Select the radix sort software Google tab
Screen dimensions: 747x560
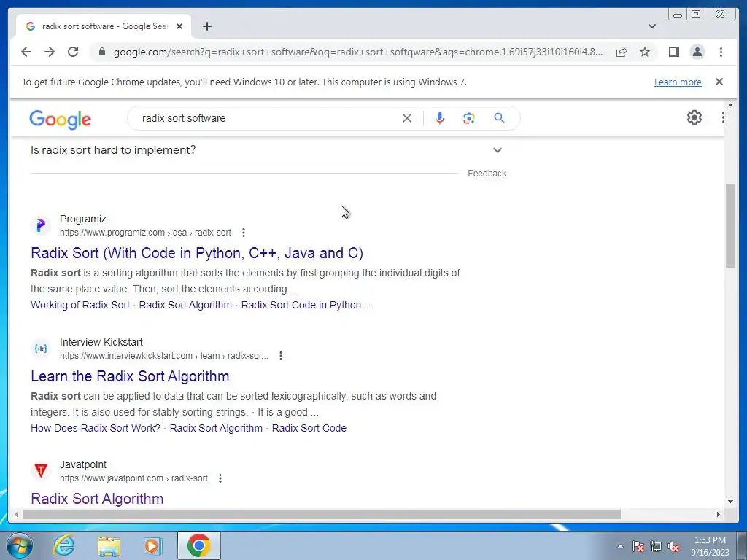click(104, 26)
